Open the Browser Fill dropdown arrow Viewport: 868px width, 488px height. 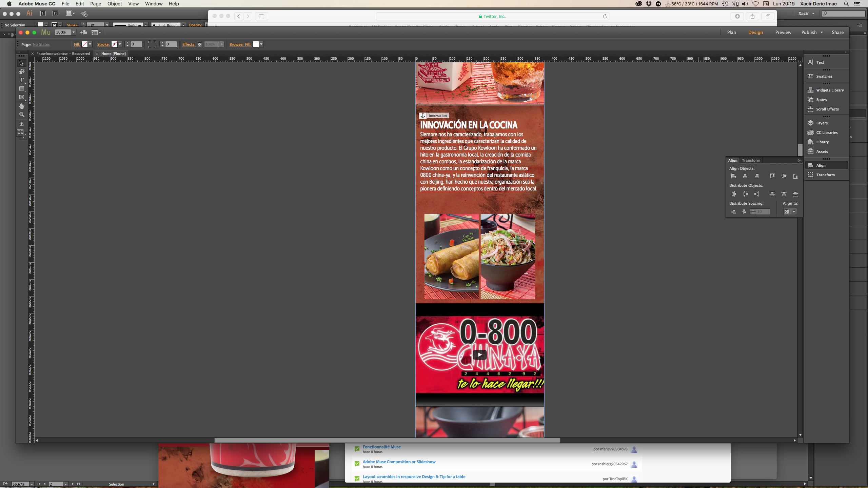pyautogui.click(x=261, y=44)
